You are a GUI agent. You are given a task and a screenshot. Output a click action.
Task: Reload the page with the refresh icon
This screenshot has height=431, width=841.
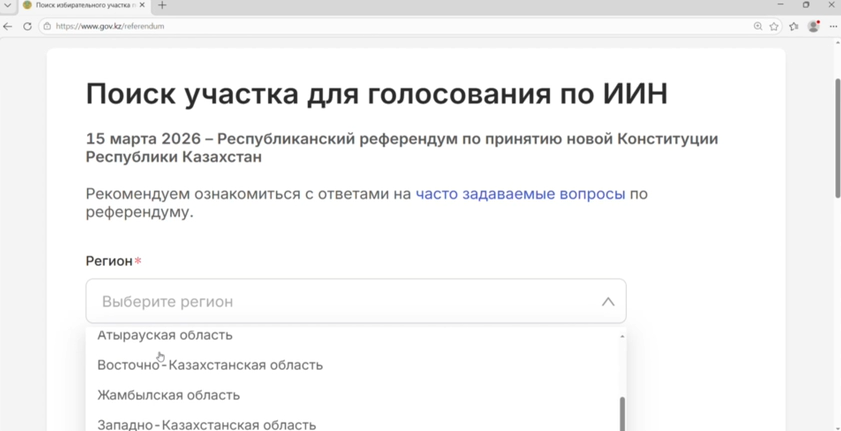[x=27, y=26]
